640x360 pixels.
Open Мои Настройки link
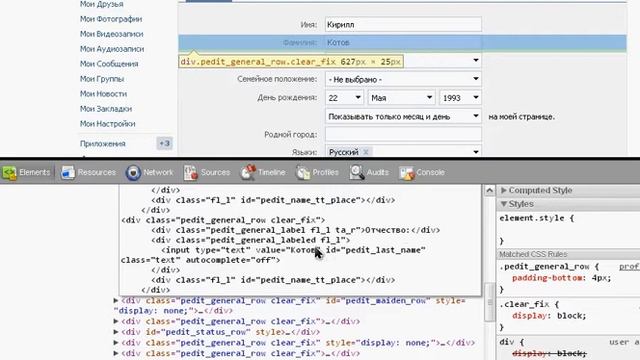pos(107,124)
